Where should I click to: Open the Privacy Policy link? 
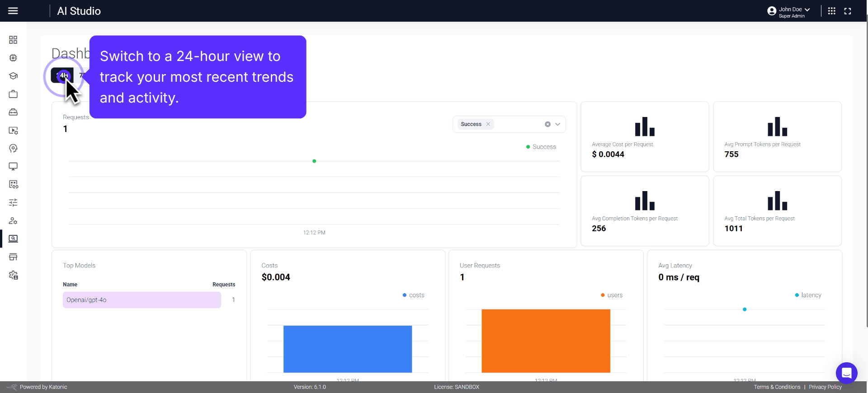pos(825,387)
